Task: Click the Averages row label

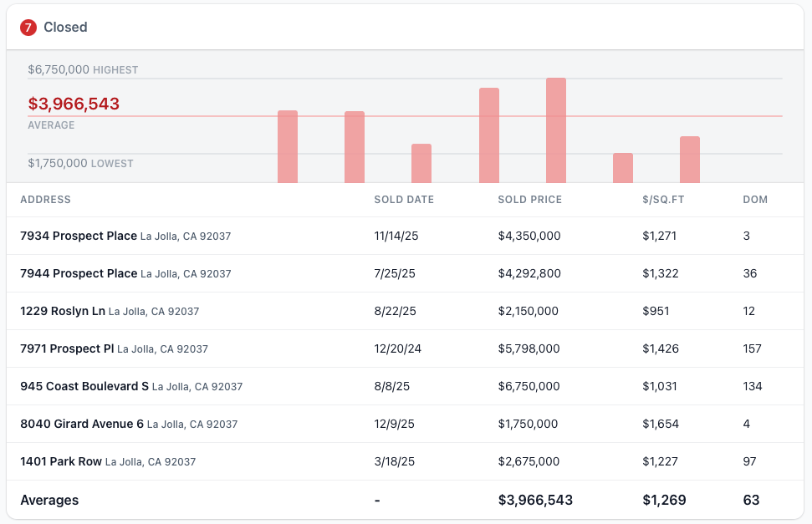Action: tap(49, 500)
